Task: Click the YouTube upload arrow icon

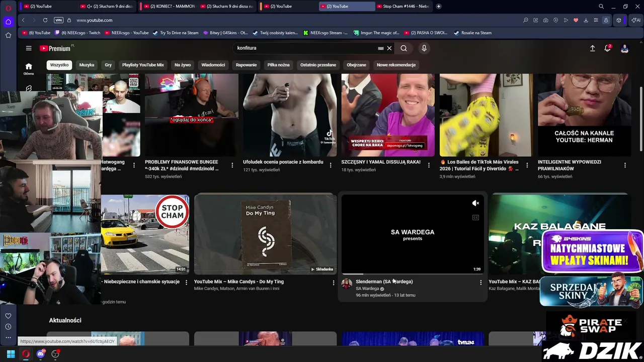Action: pos(592,48)
